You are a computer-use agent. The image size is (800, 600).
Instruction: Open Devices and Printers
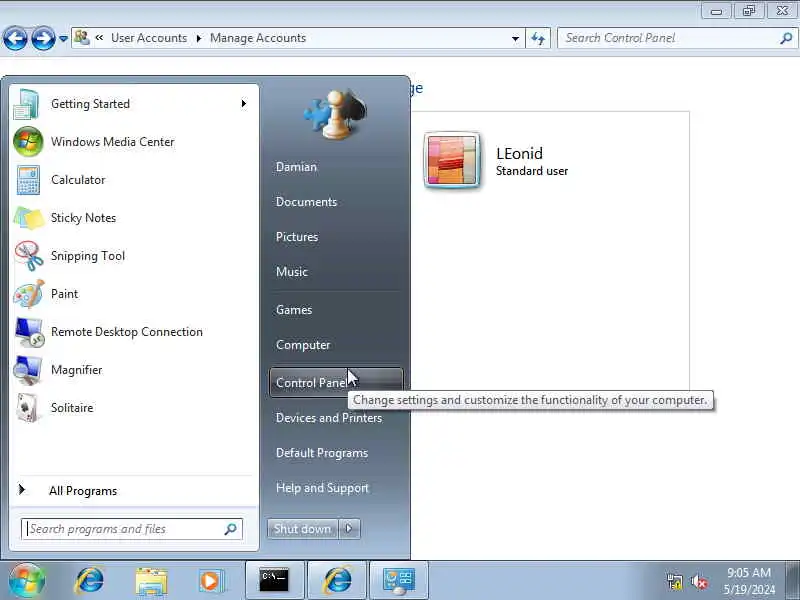pos(329,418)
